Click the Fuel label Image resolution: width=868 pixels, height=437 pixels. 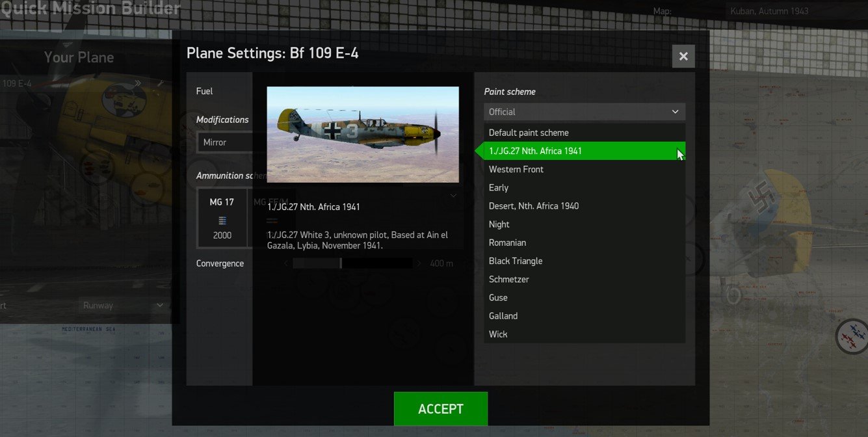coord(204,91)
